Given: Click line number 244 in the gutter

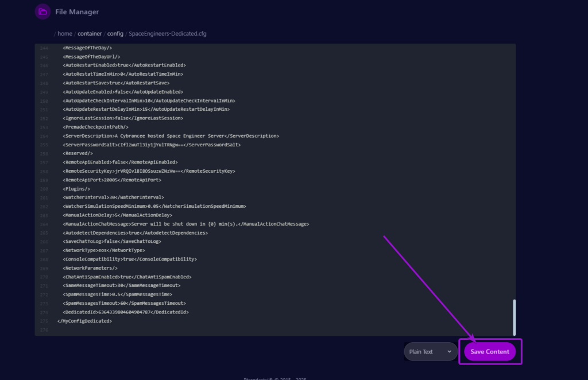Looking at the screenshot, I should pyautogui.click(x=44, y=48).
